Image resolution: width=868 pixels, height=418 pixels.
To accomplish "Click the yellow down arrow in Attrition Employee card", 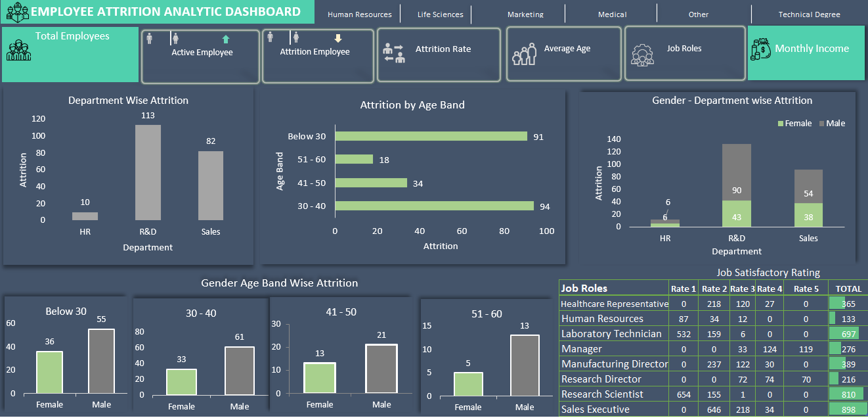I will (338, 39).
